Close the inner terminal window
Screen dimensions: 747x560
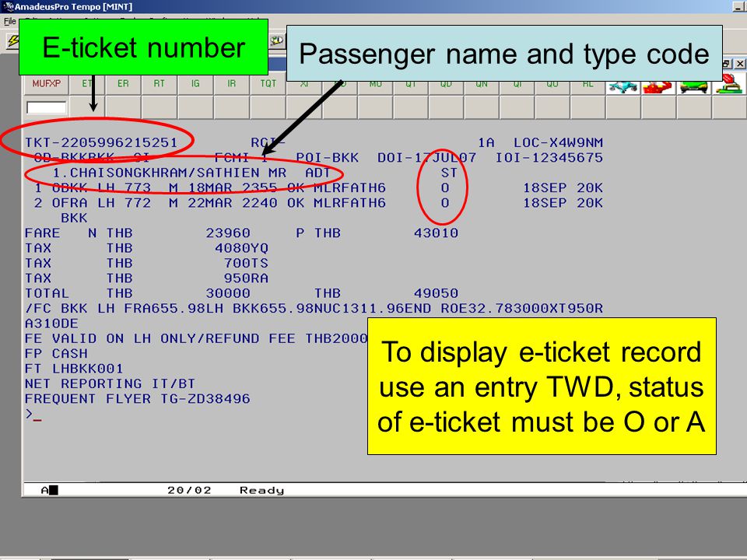point(739,63)
